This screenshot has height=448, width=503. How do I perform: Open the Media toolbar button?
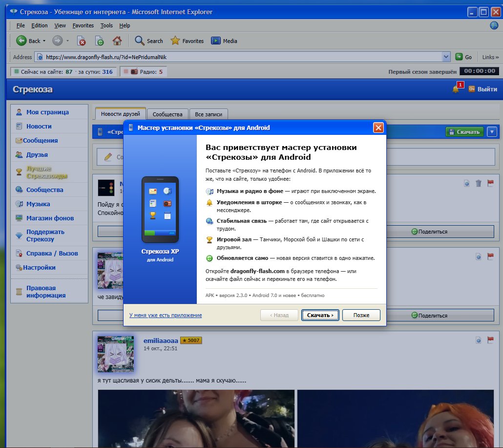224,41
